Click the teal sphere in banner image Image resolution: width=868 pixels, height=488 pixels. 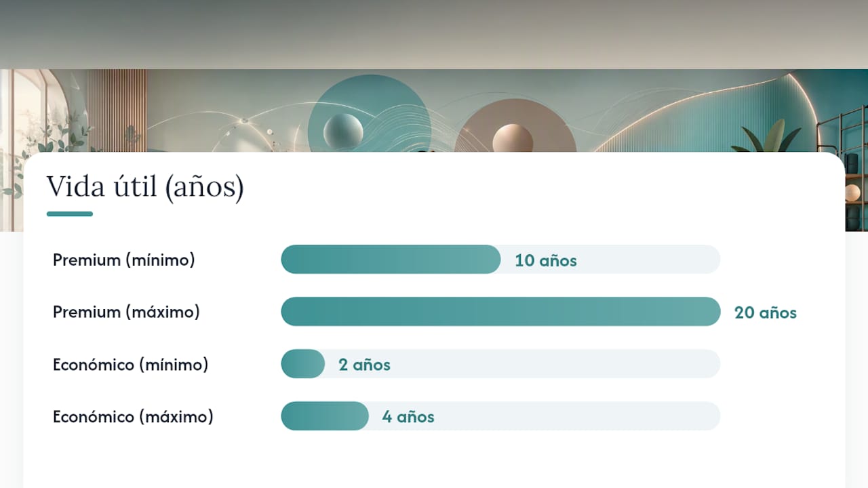click(x=344, y=130)
